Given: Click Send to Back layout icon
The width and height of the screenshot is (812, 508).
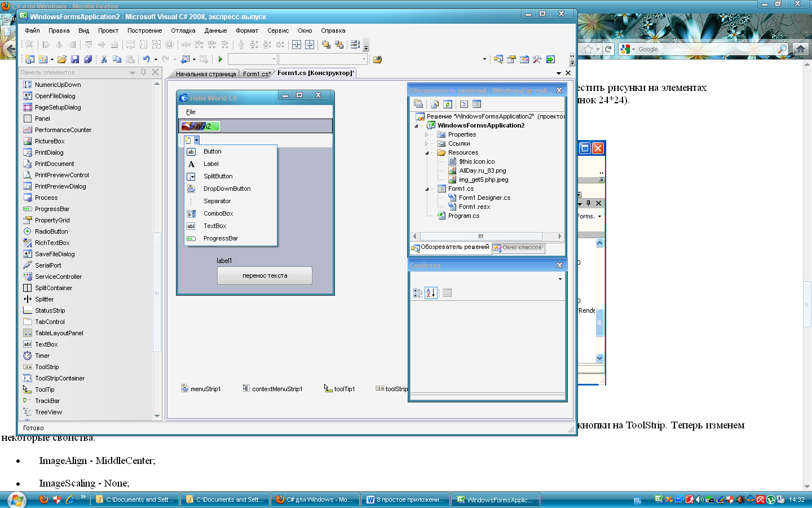Looking at the screenshot, I should (339, 45).
